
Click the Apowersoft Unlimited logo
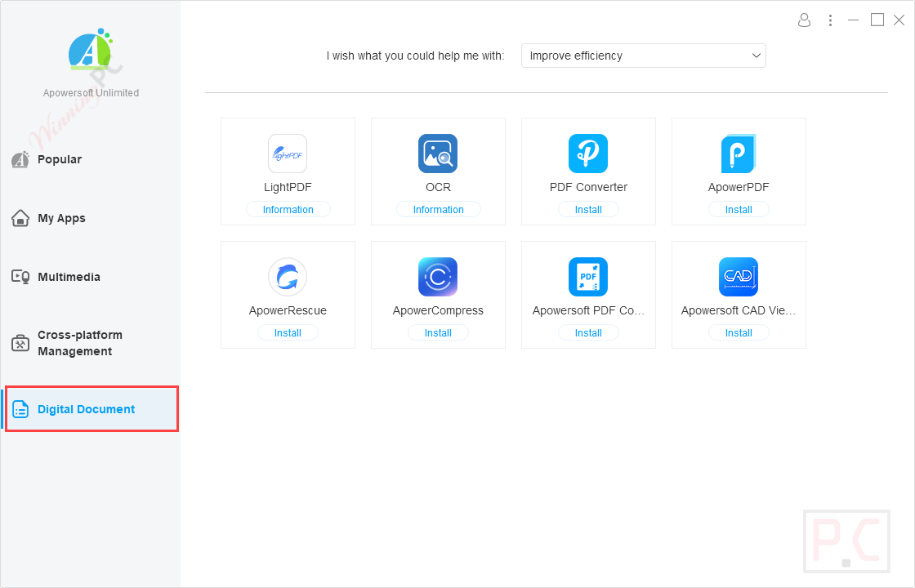[91, 53]
